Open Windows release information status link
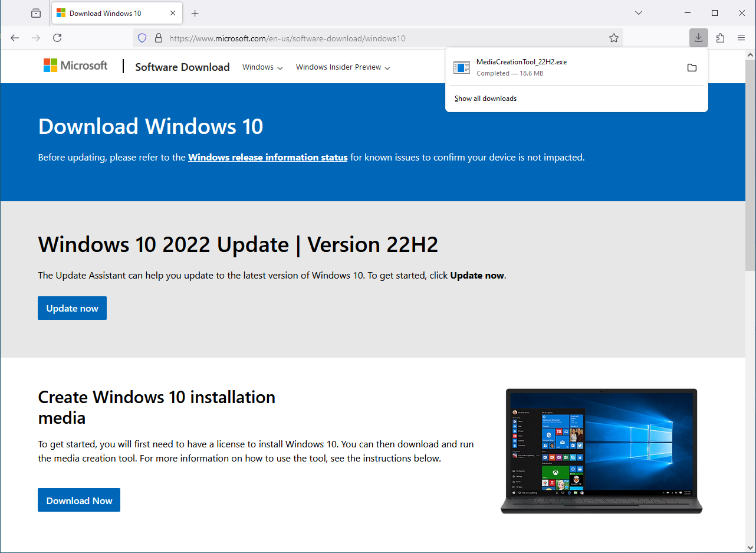Viewport: 756px width, 553px height. 268,158
